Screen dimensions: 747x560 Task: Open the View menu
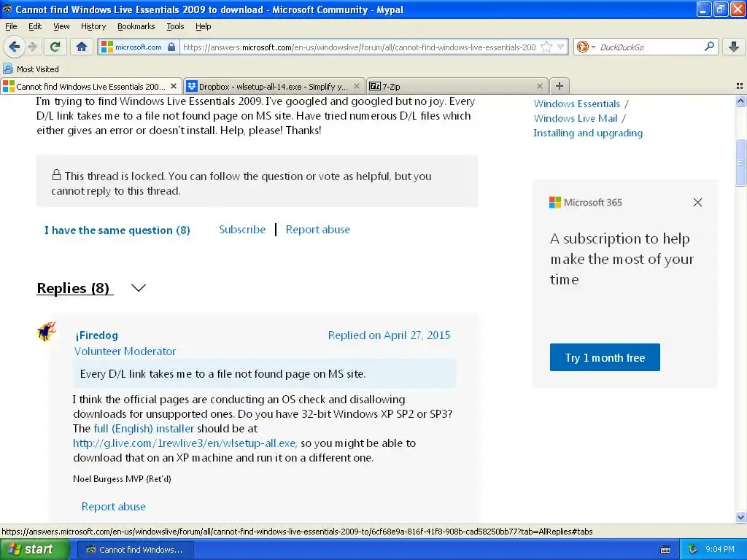(x=61, y=26)
